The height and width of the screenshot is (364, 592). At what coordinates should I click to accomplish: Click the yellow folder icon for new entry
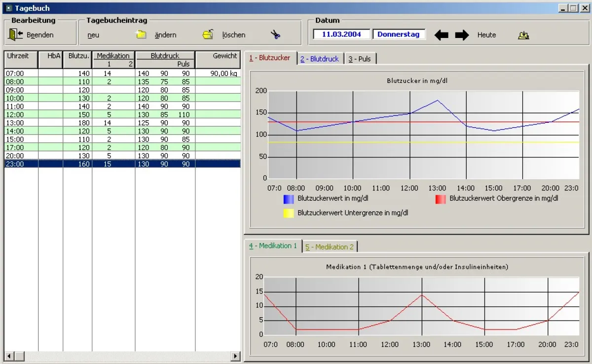(x=141, y=35)
